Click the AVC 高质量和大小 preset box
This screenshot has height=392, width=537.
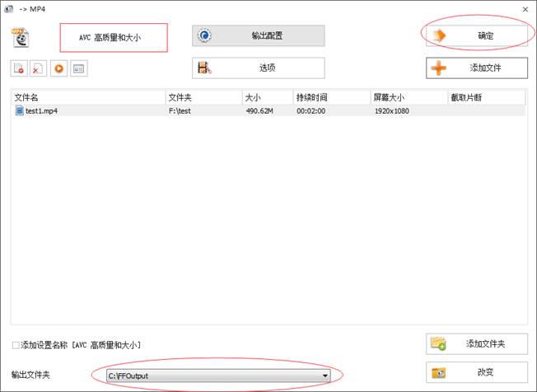coord(114,38)
